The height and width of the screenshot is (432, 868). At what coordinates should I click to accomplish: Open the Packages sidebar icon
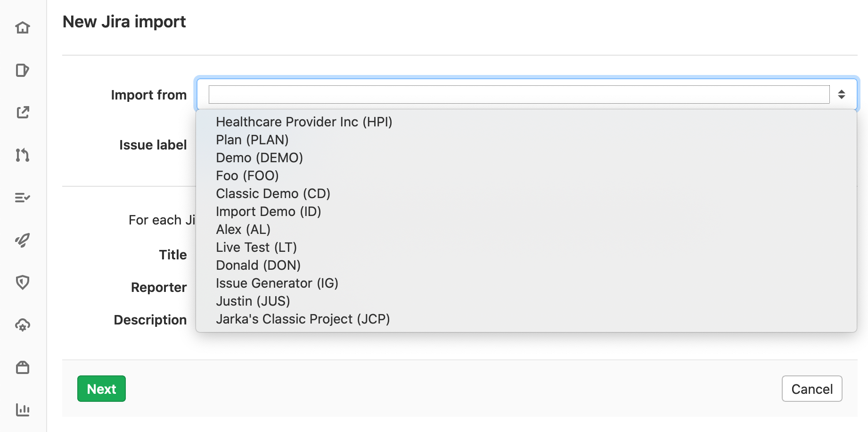tap(23, 368)
